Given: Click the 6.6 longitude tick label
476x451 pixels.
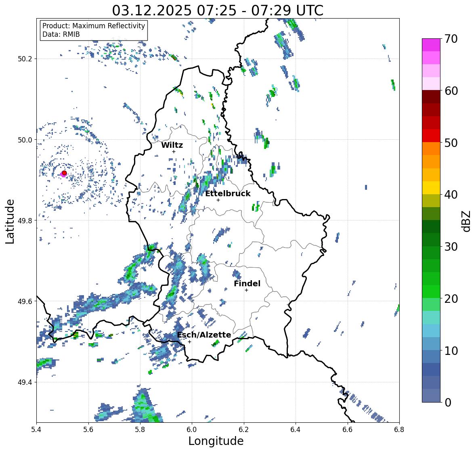Looking at the screenshot, I should click(x=348, y=430).
